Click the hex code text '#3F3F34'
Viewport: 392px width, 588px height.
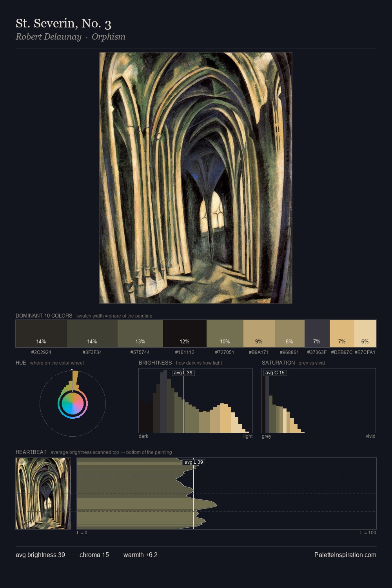(92, 352)
